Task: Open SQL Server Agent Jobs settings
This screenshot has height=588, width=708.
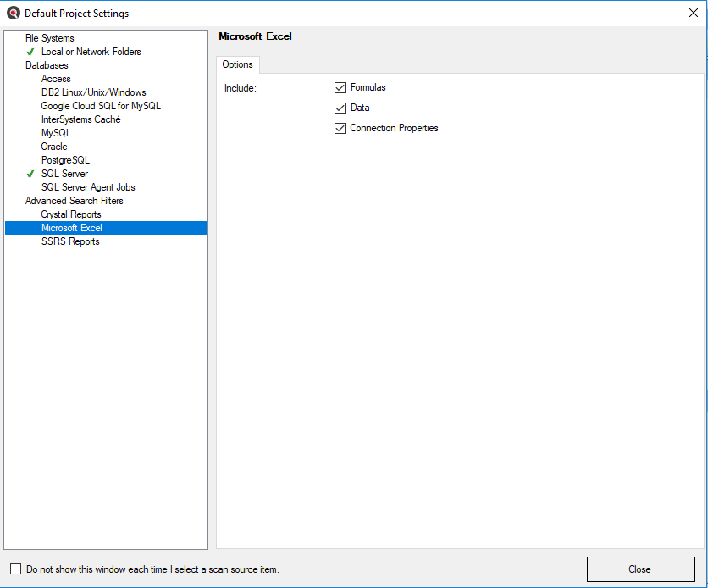Action: pos(88,187)
